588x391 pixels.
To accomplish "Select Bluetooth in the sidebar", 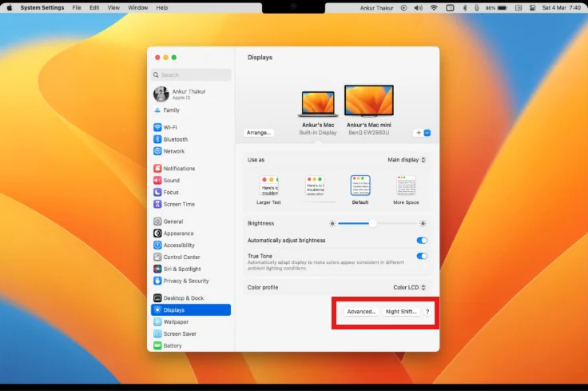I will click(171, 139).
